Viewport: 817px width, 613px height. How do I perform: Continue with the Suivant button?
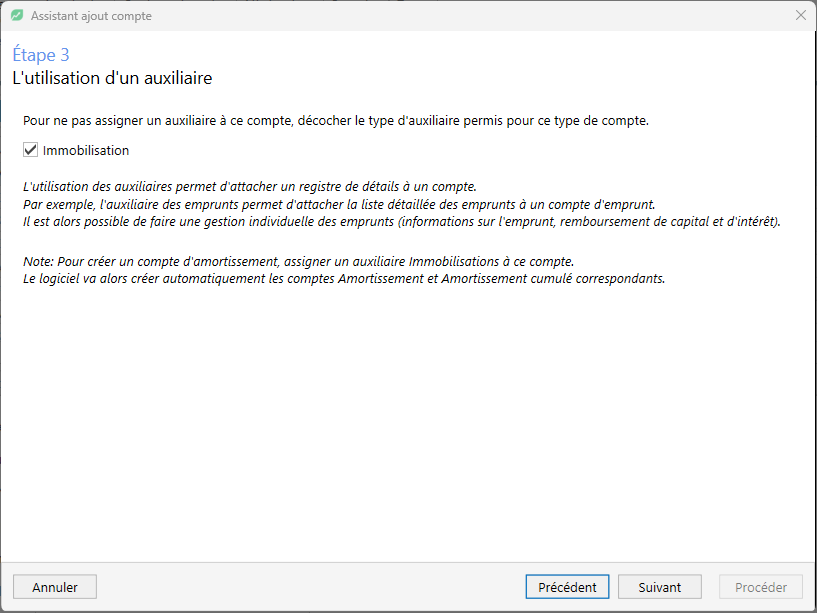pos(660,587)
